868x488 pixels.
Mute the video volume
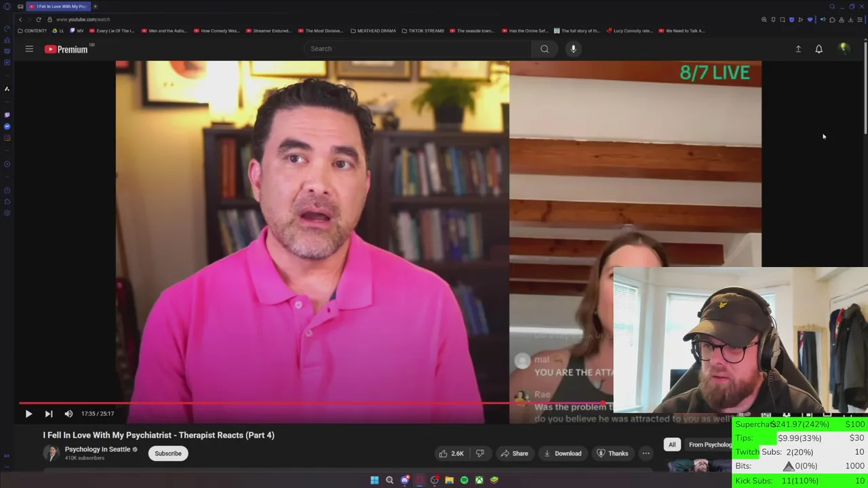[68, 413]
